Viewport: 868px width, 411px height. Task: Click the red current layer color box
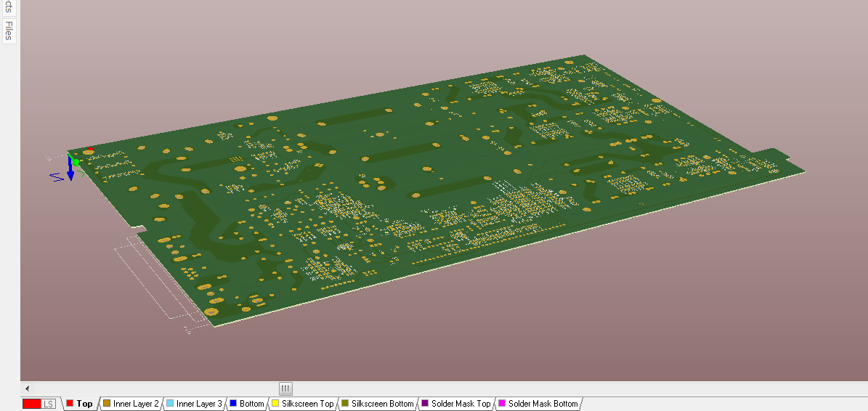click(x=31, y=404)
